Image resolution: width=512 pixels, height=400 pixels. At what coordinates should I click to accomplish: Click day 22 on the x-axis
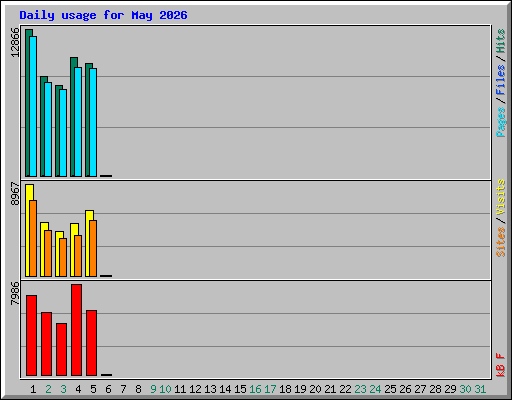point(345,389)
